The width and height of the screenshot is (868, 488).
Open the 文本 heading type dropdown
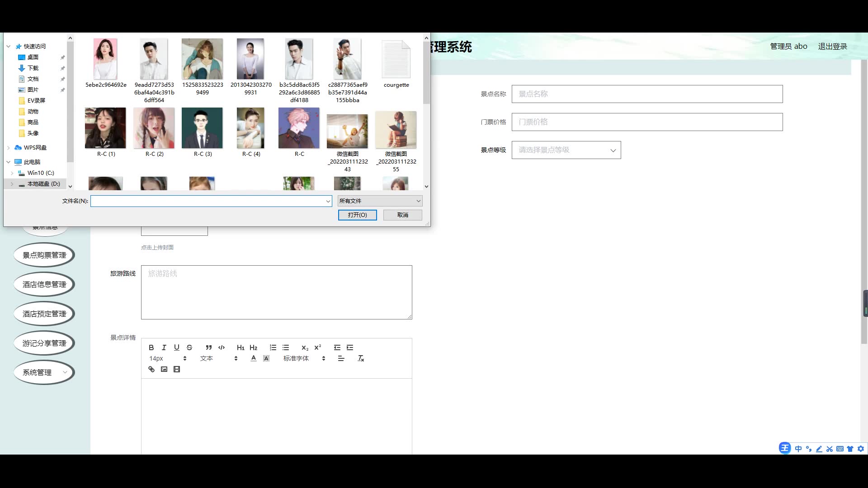219,358
